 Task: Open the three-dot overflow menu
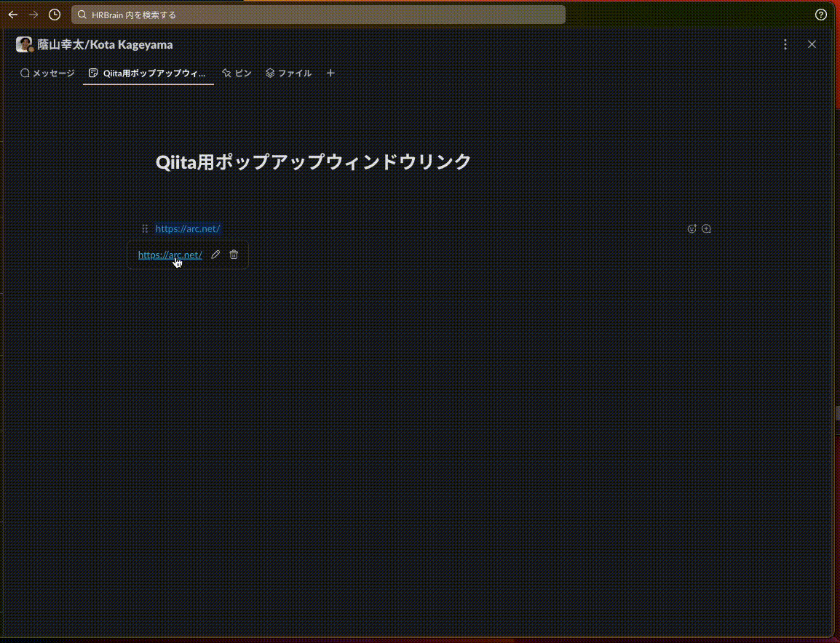coord(785,44)
